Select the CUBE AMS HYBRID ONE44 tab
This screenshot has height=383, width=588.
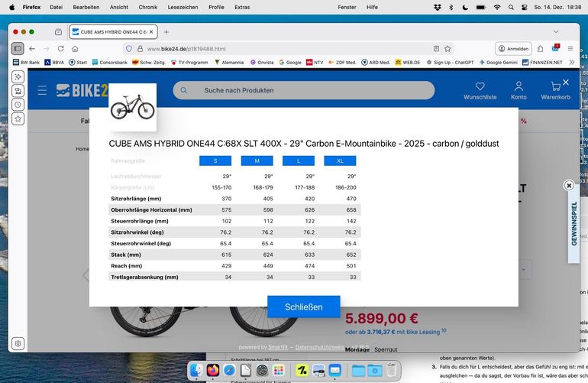click(x=113, y=32)
